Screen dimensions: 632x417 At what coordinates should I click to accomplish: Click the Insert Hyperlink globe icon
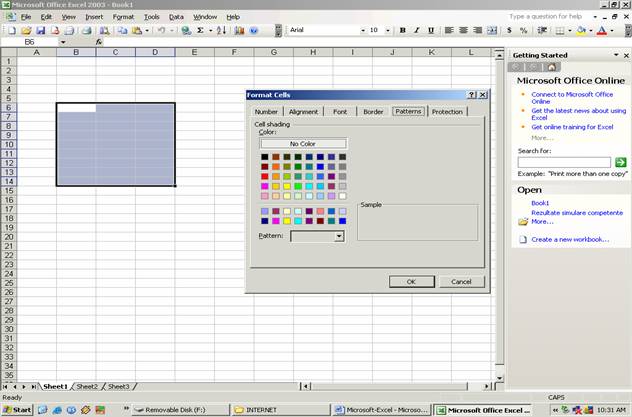pyautogui.click(x=186, y=30)
